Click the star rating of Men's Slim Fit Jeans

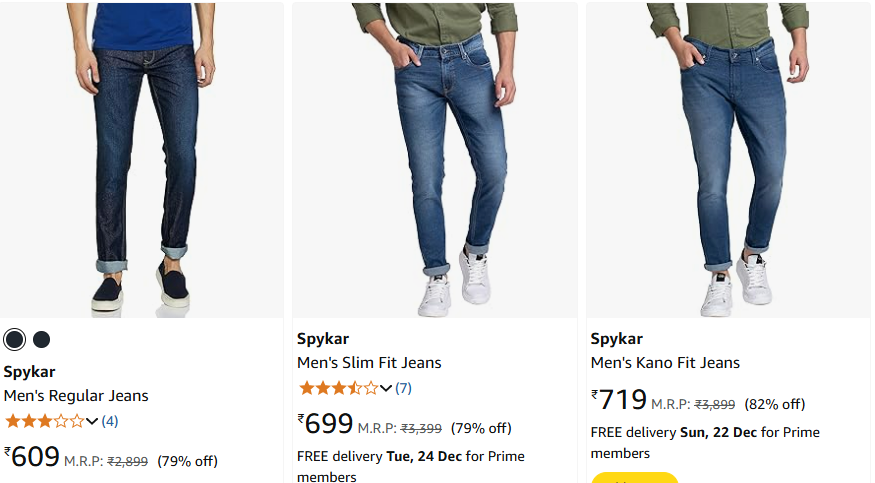coord(338,388)
